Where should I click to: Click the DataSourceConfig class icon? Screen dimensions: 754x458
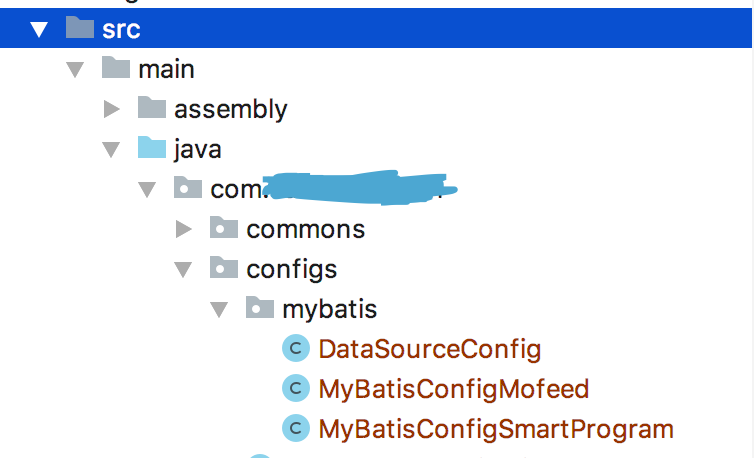(295, 349)
